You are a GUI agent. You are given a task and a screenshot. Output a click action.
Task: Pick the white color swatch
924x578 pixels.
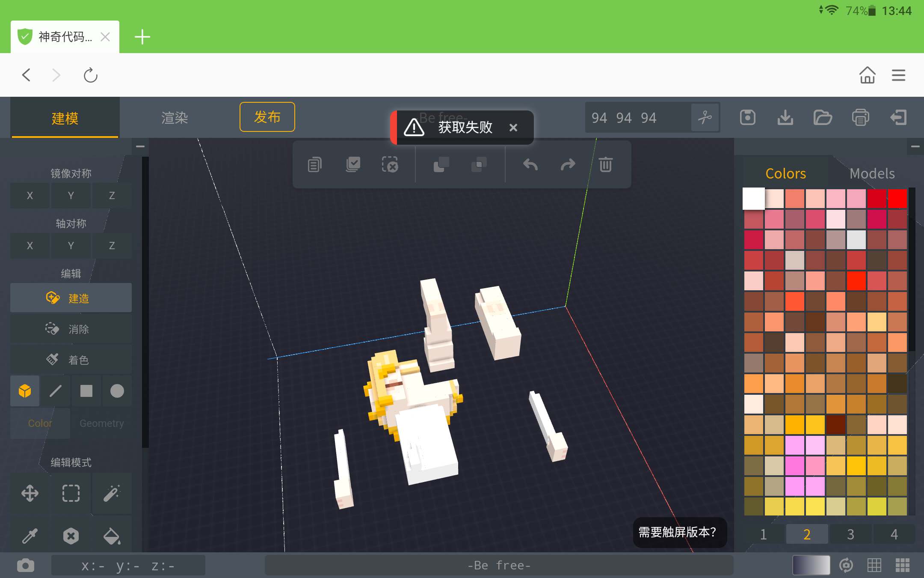[x=754, y=199]
